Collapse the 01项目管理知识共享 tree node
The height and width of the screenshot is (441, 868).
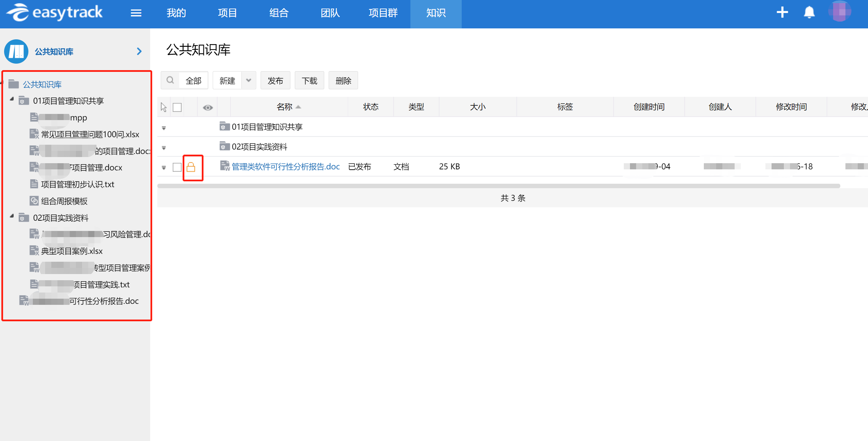coord(12,99)
